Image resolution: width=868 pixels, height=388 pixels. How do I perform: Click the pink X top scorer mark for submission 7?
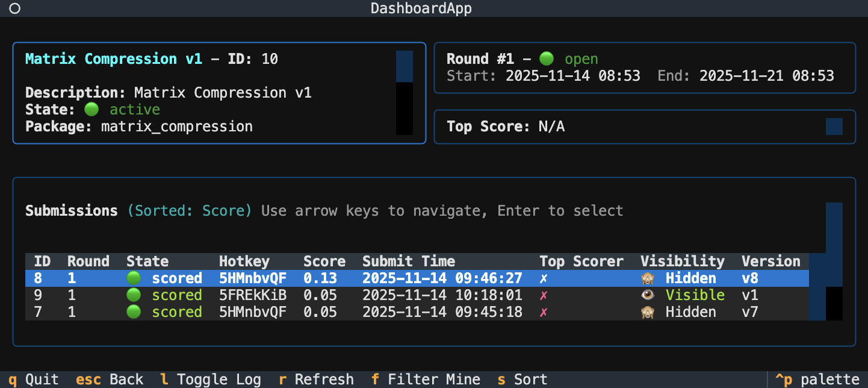click(x=544, y=312)
